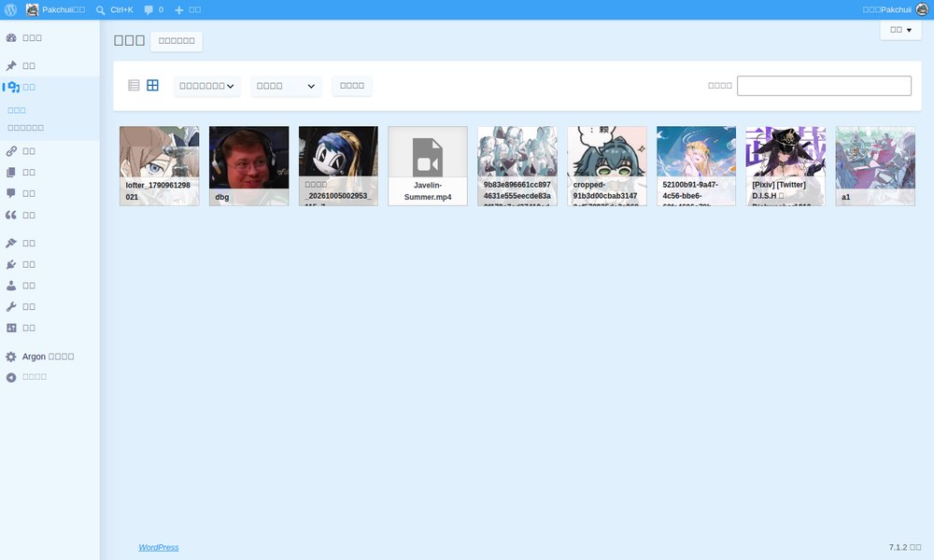Open Plugins via the plug icon
Viewport: 934px width, 560px height.
click(11, 264)
